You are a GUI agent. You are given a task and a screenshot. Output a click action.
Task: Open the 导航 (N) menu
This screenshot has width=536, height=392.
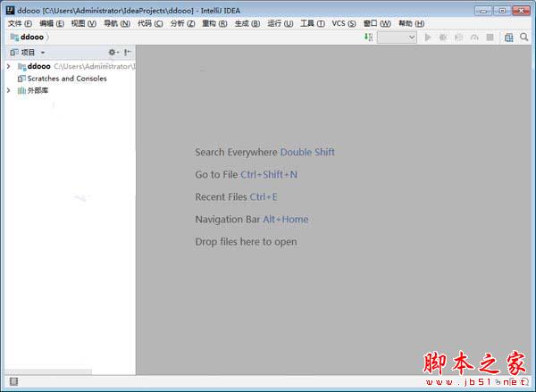point(117,23)
